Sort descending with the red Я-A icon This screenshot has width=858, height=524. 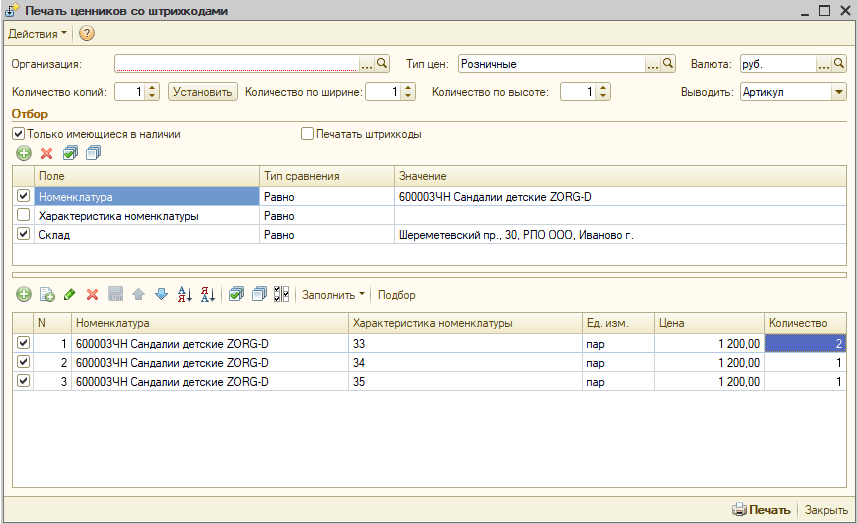[208, 295]
